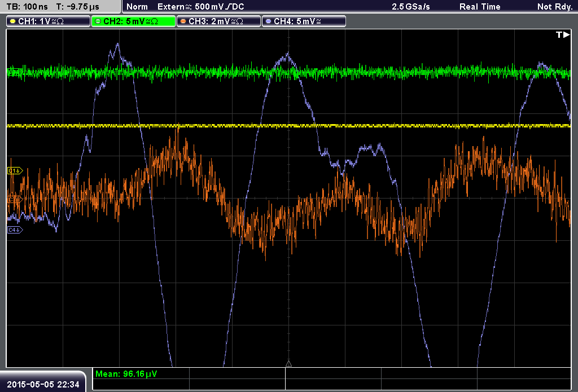Click the Norm trigger mode label
The height and width of the screenshot is (392, 578).
pyautogui.click(x=137, y=7)
